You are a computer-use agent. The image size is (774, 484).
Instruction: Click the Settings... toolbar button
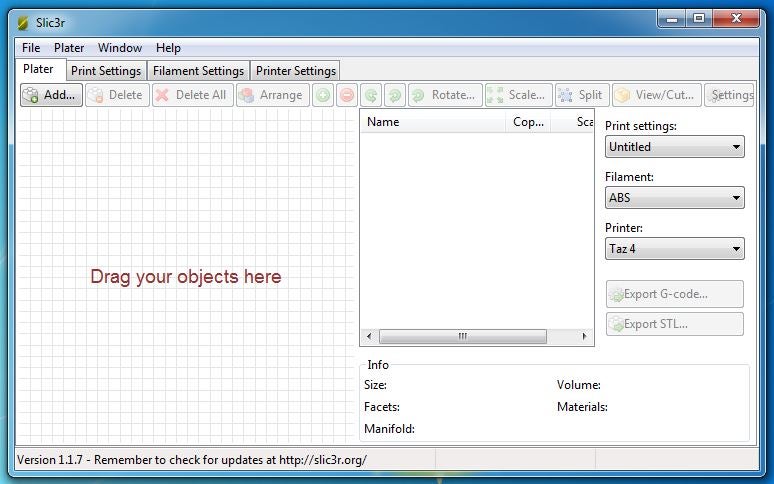pos(730,95)
